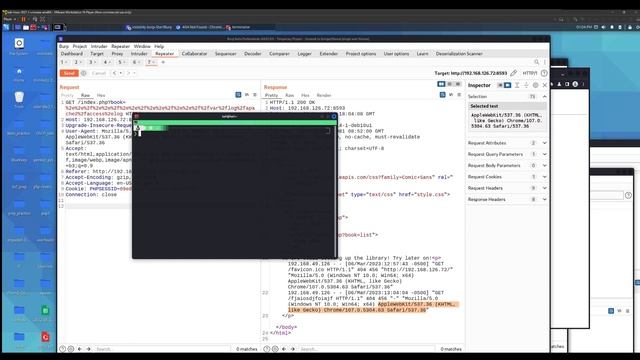
Task: Open the Intruder menu in menu bar
Action: [x=99, y=47]
